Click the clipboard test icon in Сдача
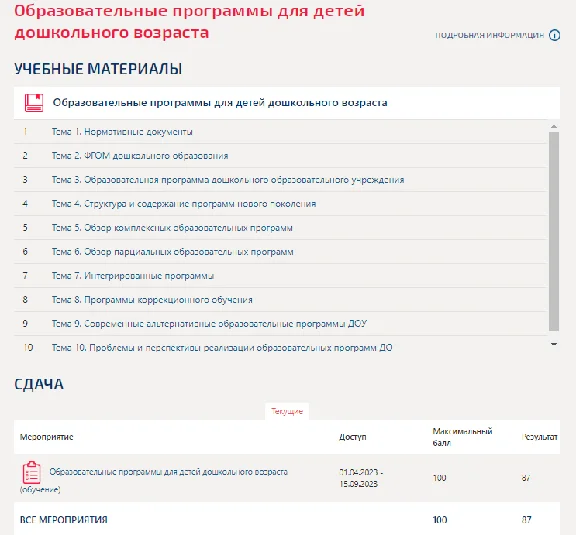Screen dimensions: 576x535 32,473
